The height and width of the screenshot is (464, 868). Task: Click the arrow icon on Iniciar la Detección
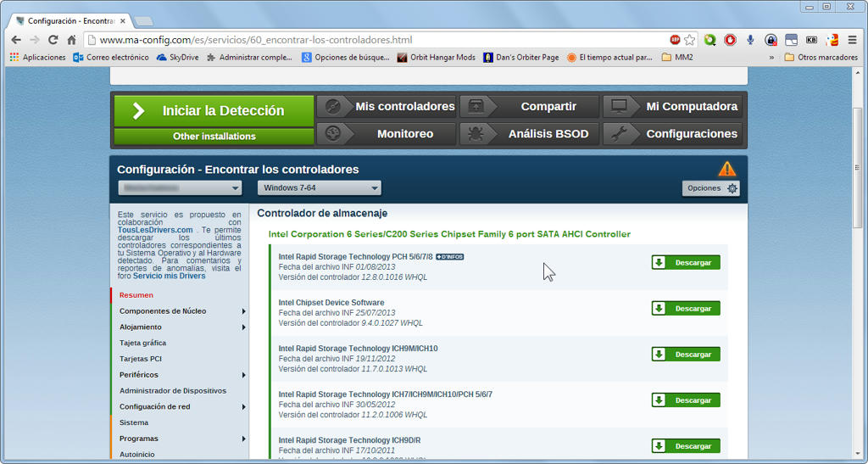coord(138,111)
